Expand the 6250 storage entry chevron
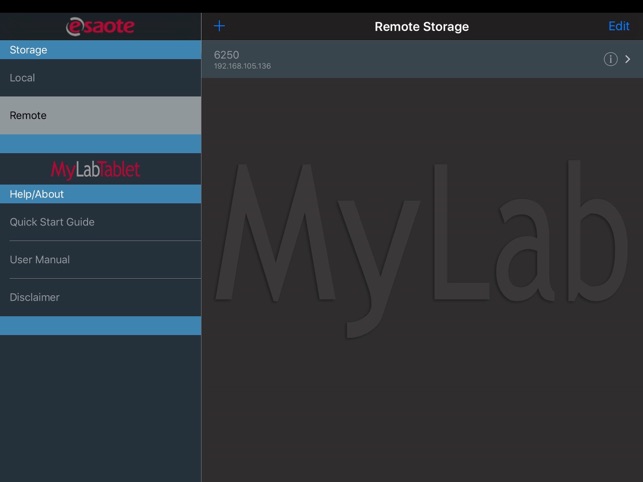This screenshot has width=643, height=482. pyautogui.click(x=628, y=59)
